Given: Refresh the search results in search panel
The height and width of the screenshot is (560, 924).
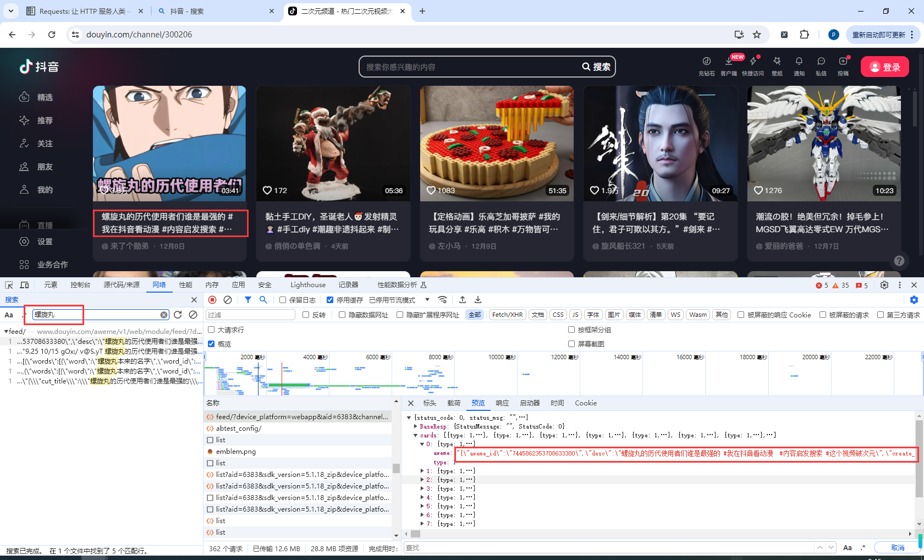Looking at the screenshot, I should coord(178,315).
